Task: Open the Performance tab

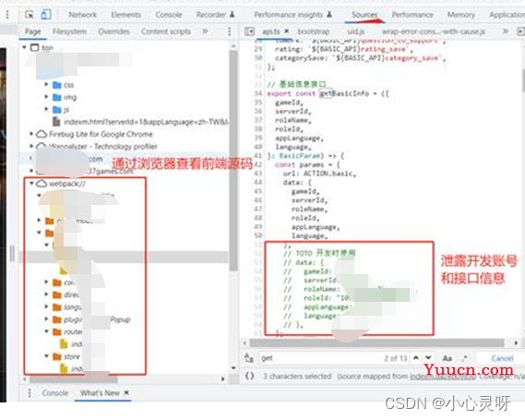Action: coord(412,15)
